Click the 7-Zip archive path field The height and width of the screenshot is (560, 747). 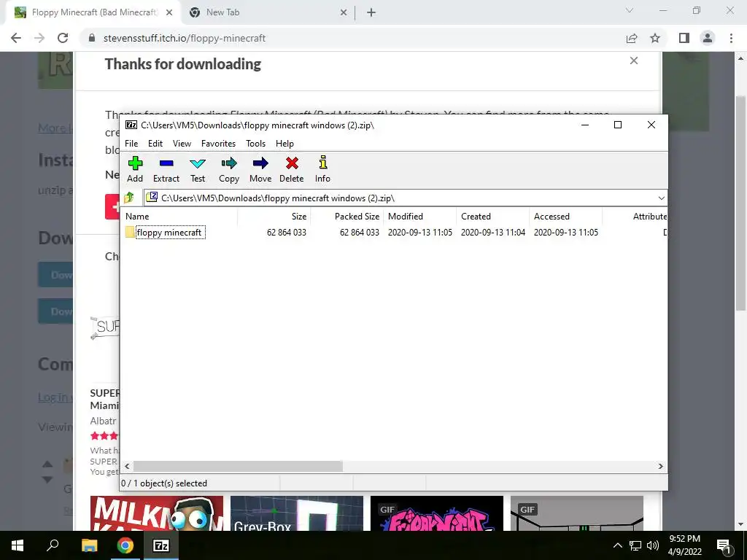pos(400,198)
